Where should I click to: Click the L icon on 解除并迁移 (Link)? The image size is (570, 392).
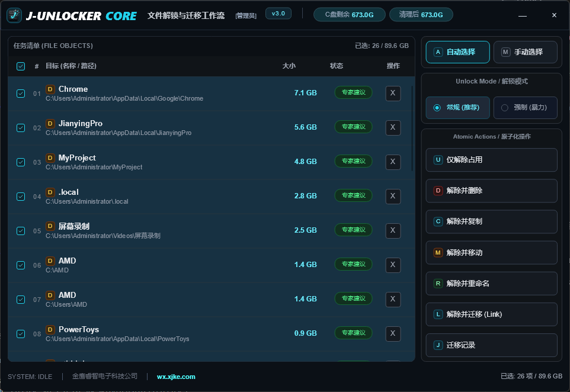[x=438, y=314]
